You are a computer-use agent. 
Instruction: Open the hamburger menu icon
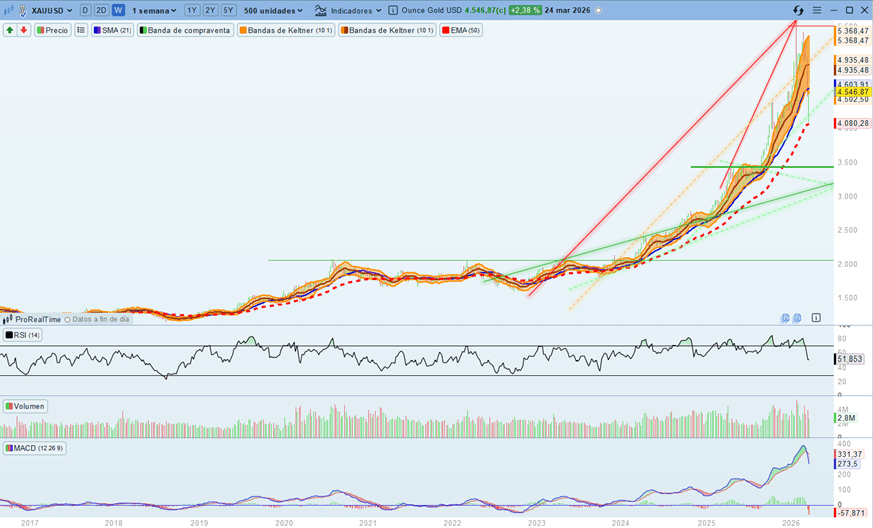coord(817,10)
